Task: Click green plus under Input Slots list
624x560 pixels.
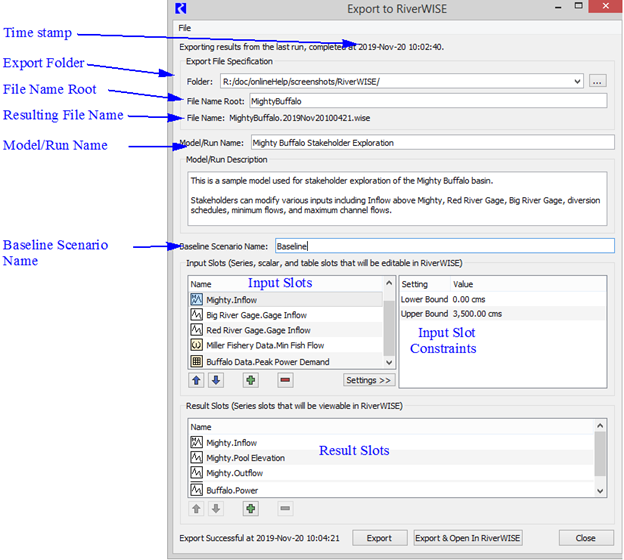Action: [250, 380]
